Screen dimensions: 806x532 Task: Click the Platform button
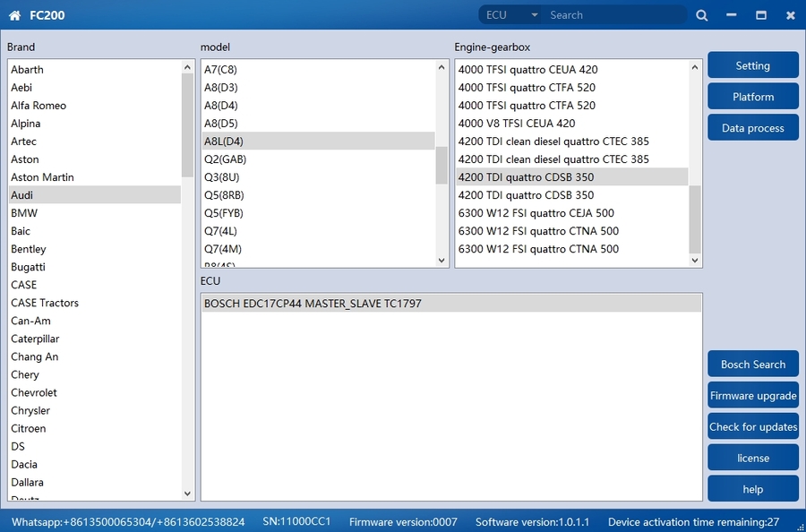(752, 97)
